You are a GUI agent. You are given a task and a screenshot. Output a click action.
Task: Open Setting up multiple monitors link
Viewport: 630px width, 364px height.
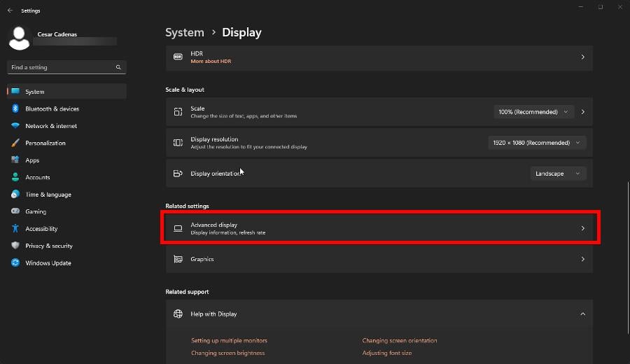click(x=229, y=340)
